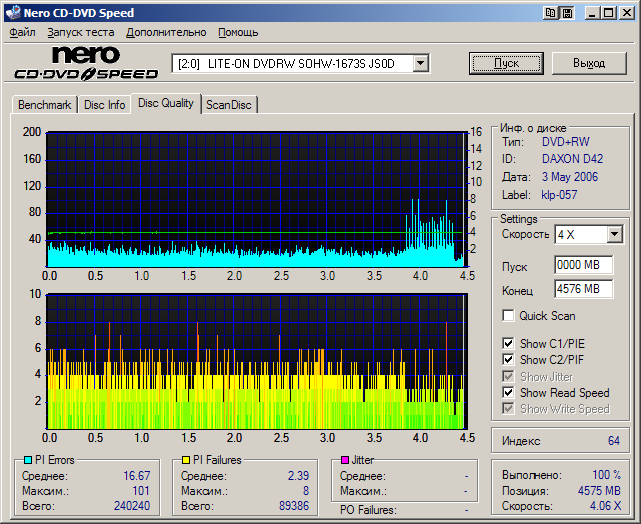This screenshot has width=641, height=524.
Task: Open the Benchmark tab
Action: pyautogui.click(x=44, y=105)
